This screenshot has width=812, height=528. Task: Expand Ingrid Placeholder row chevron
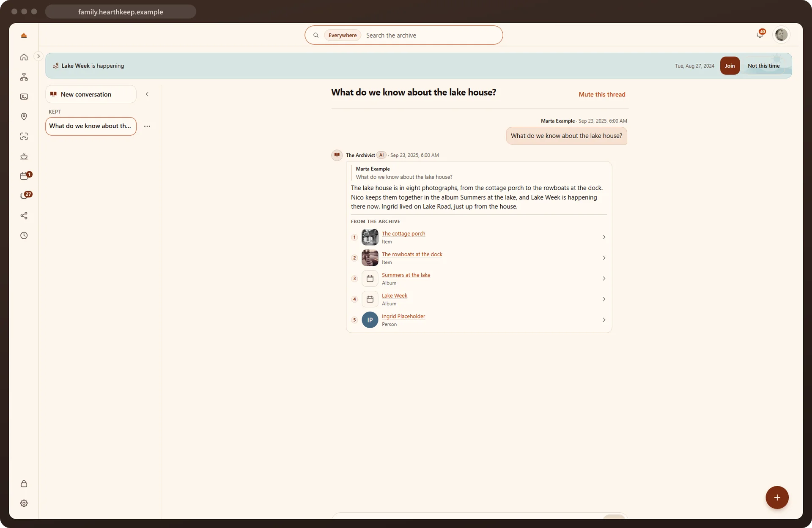(604, 320)
